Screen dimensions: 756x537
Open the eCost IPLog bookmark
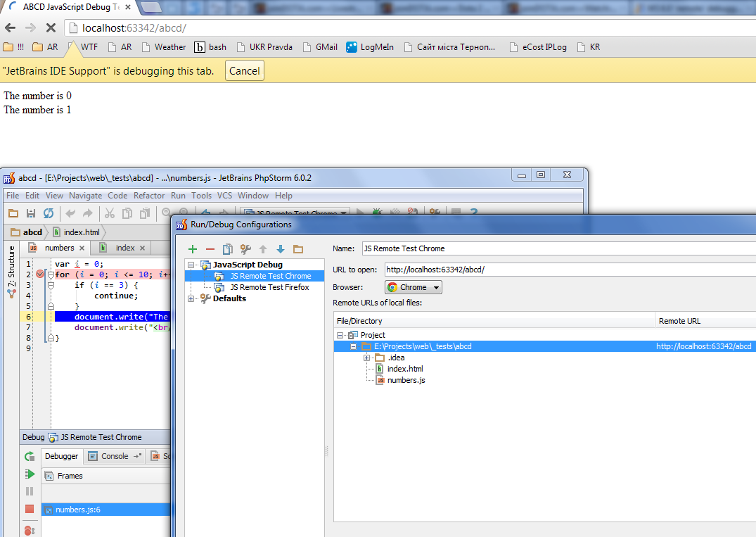tap(538, 46)
